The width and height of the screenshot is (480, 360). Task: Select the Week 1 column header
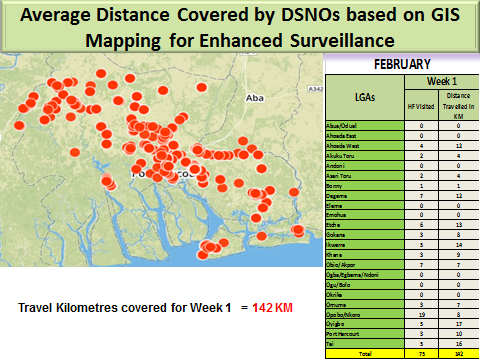442,81
